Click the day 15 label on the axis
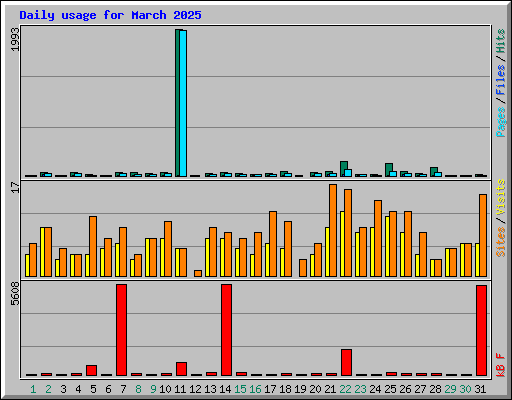The image size is (512, 400). click(240, 389)
